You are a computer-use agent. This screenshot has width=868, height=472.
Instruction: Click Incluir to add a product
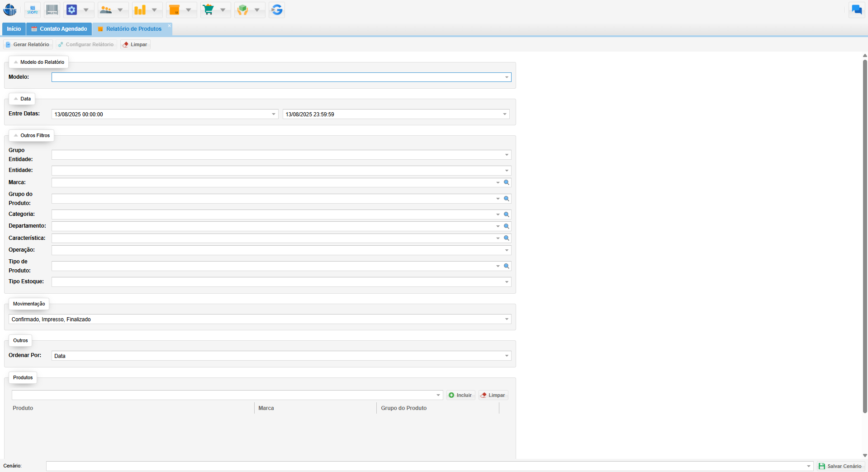(x=460, y=395)
